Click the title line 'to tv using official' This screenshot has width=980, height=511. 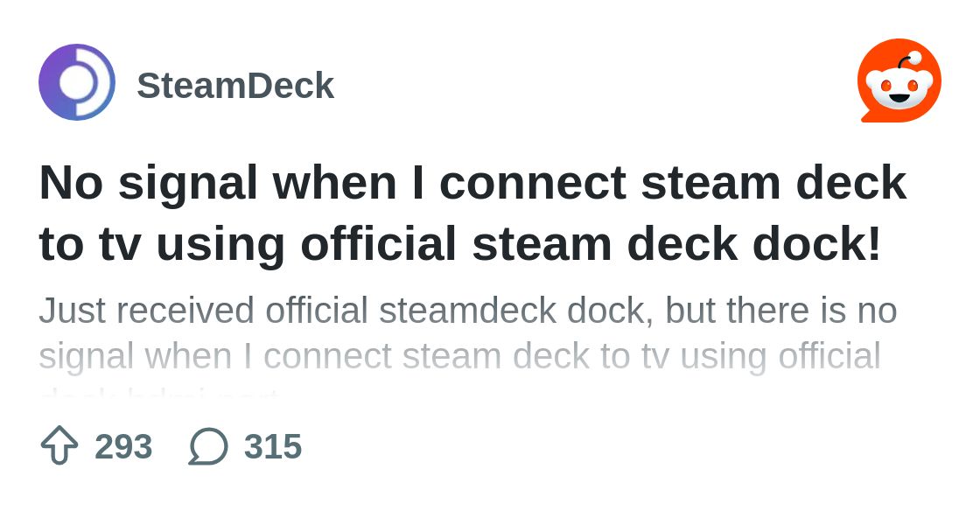coord(247,243)
